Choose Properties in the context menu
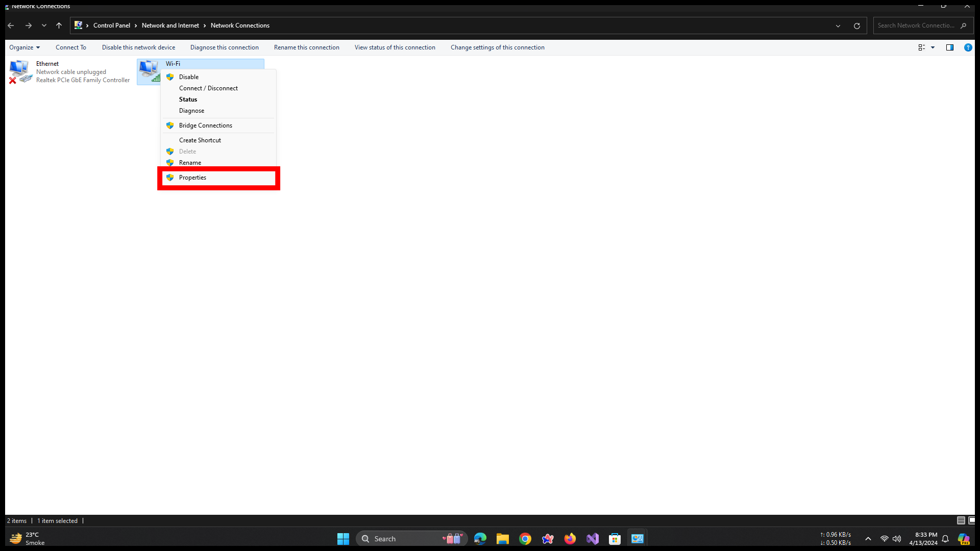The height and width of the screenshot is (551, 980). pyautogui.click(x=193, y=178)
